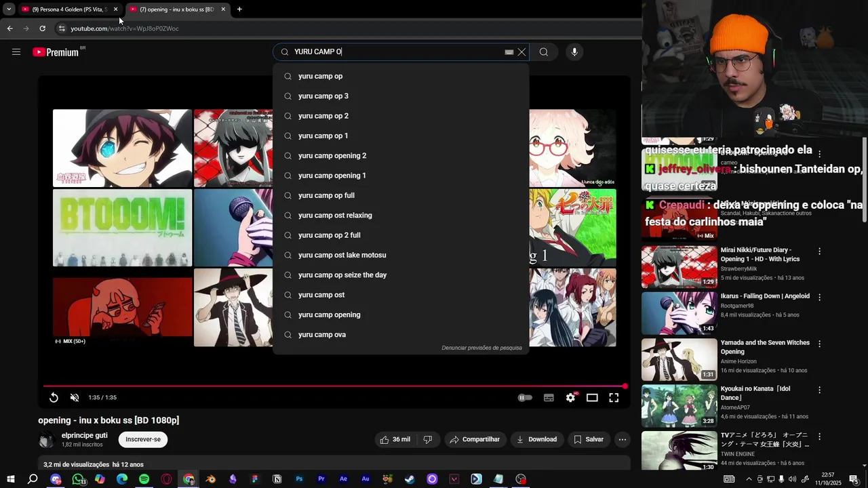Submit search with magnifier button
Viewport: 868px width, 488px height.
(x=544, y=52)
